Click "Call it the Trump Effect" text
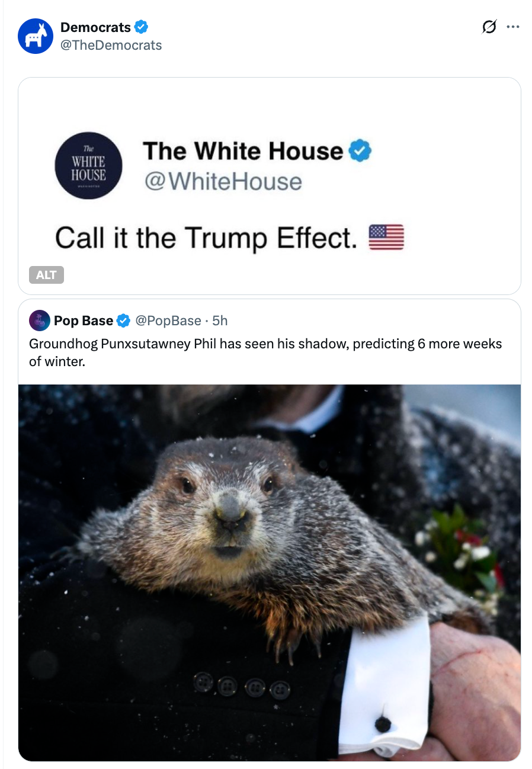532x769 pixels. [x=207, y=238]
